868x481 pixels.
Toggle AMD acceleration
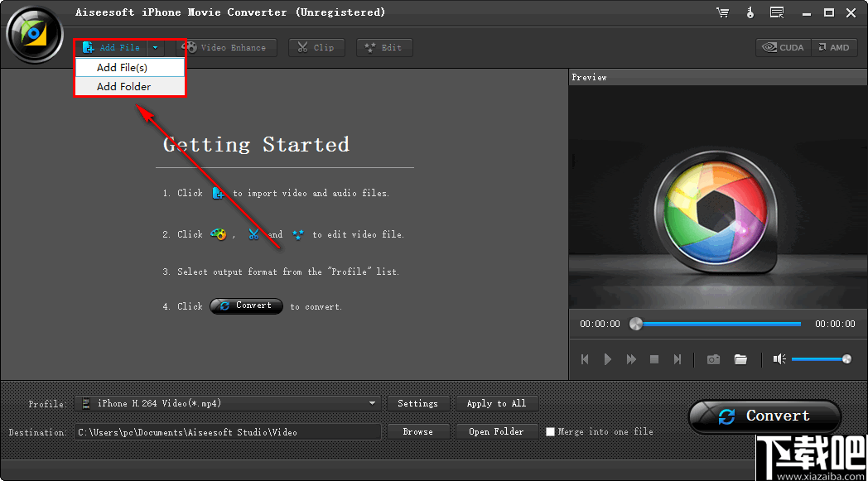pyautogui.click(x=834, y=47)
